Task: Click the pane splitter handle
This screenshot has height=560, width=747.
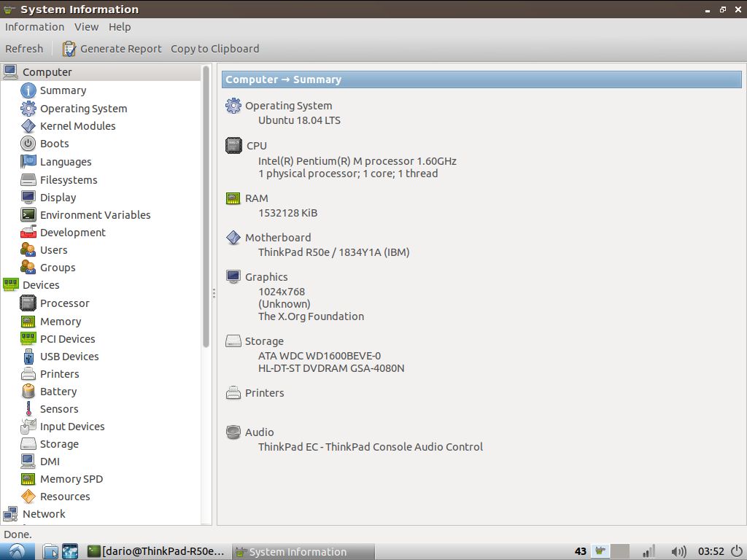Action: click(x=214, y=293)
